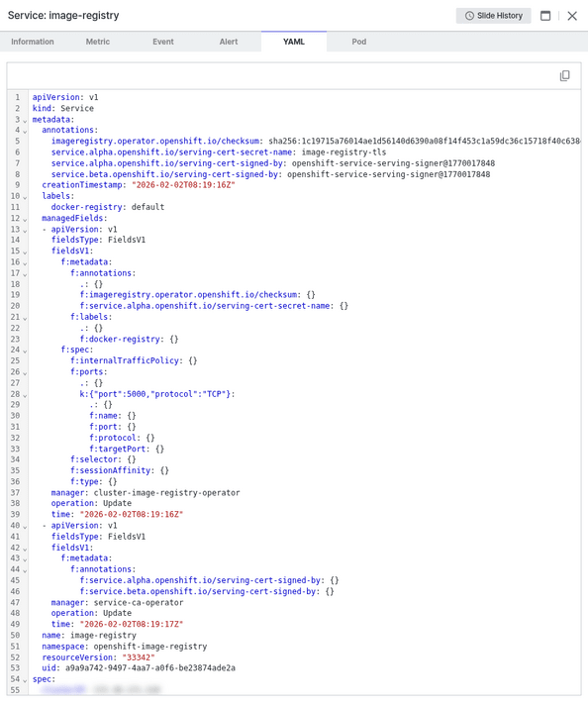Viewport: 588px width, 706px height.
Task: Copy YAML content with the clipboard icon
Action: click(x=564, y=75)
